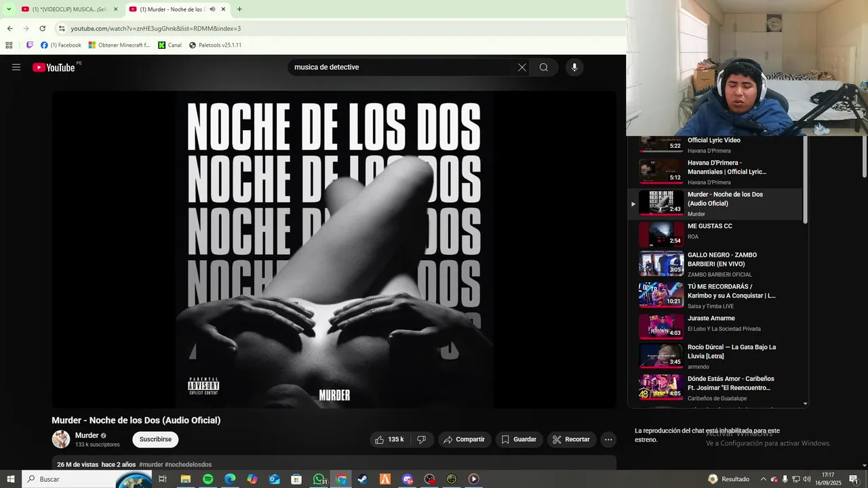Start voice search with microphone icon
868x488 pixels.
[x=574, y=67]
